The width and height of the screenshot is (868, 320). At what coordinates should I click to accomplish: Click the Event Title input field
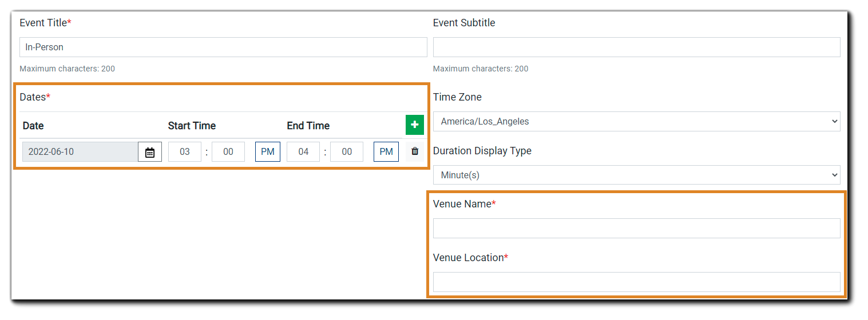point(223,47)
